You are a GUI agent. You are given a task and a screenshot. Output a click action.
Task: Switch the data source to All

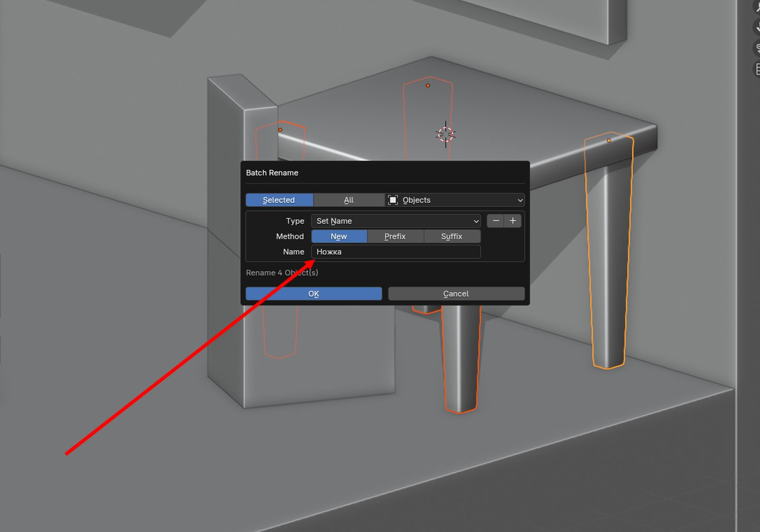(x=349, y=200)
